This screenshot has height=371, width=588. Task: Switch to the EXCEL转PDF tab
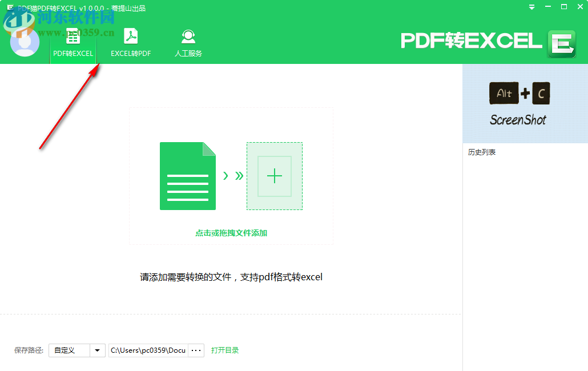(130, 53)
